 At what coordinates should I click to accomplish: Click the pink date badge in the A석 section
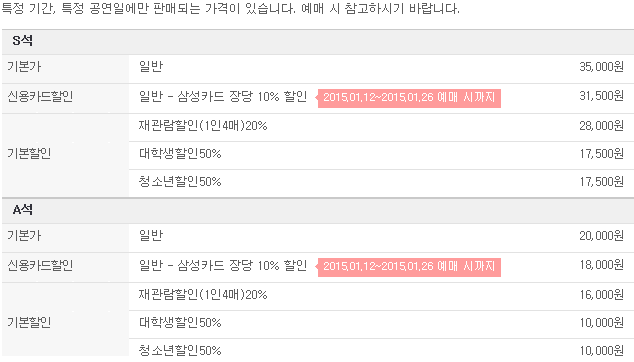click(x=408, y=267)
